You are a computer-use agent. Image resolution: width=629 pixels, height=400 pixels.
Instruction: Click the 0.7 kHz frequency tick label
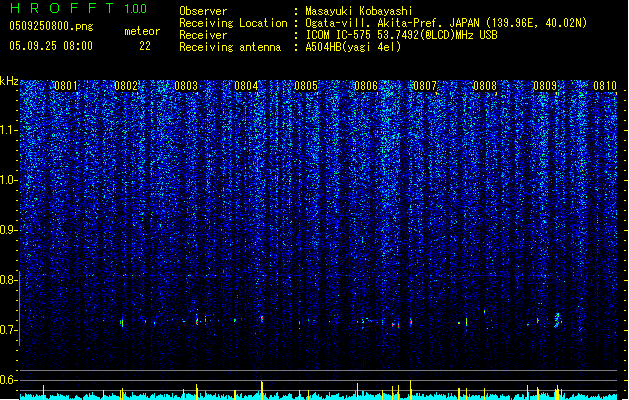tap(9, 330)
